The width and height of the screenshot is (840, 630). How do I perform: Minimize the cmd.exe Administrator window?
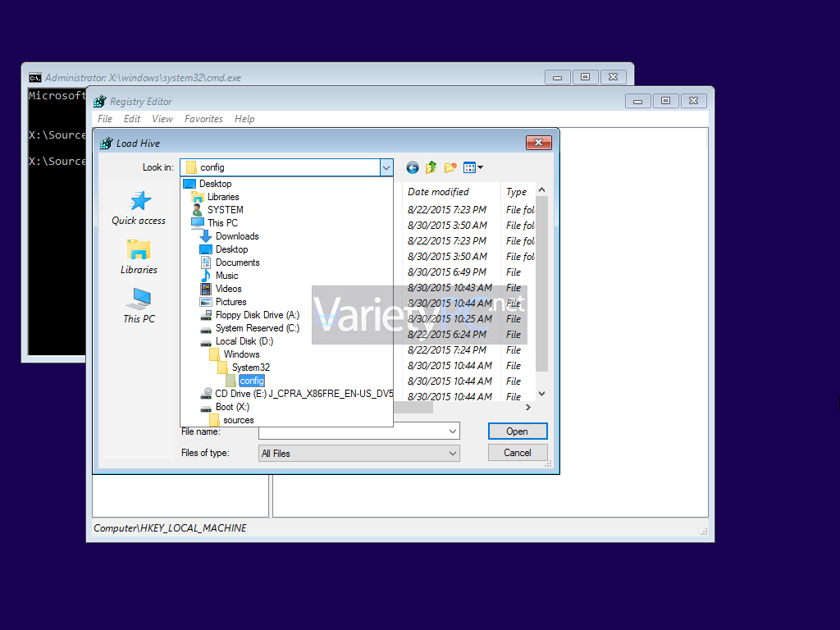pyautogui.click(x=557, y=78)
